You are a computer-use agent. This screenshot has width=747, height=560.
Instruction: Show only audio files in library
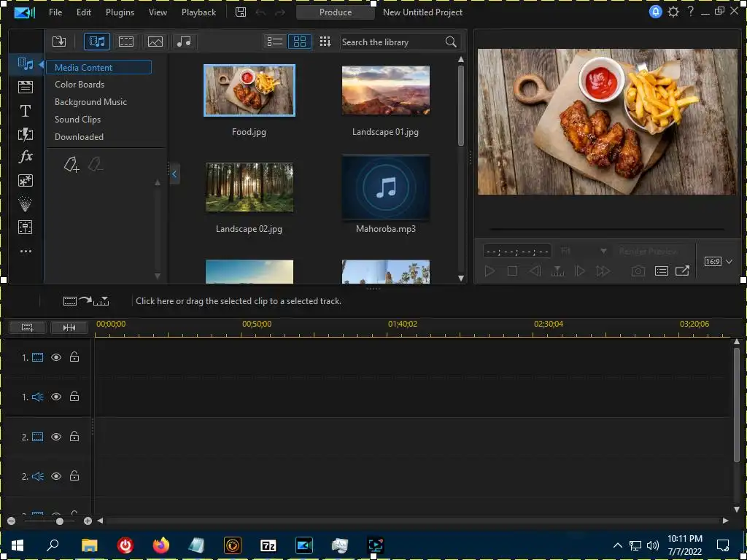pyautogui.click(x=184, y=42)
